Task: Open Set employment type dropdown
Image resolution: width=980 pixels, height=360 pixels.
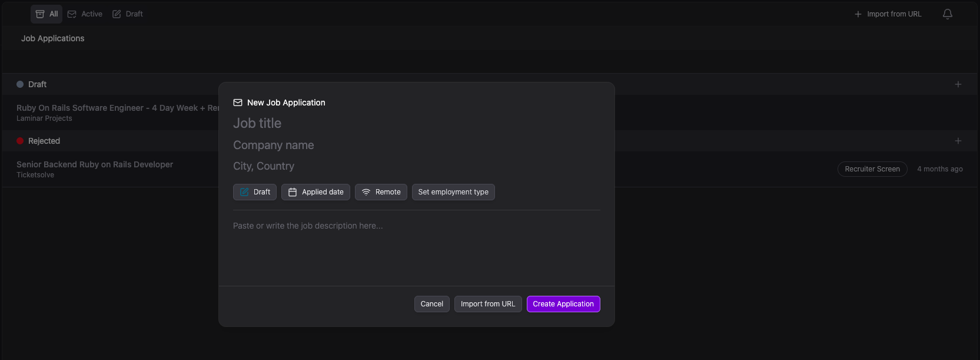Action: [453, 192]
